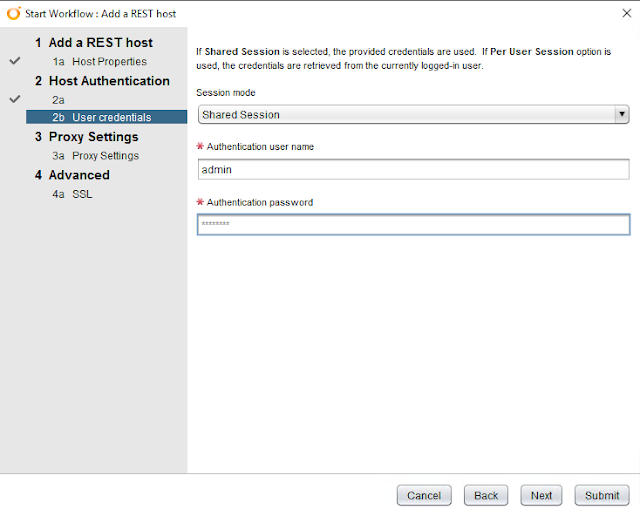Click checkmark beside Add a REST host

coord(14,62)
